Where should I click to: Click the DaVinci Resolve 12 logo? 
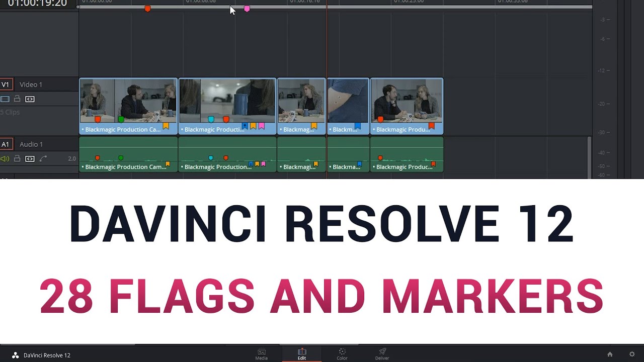15,355
